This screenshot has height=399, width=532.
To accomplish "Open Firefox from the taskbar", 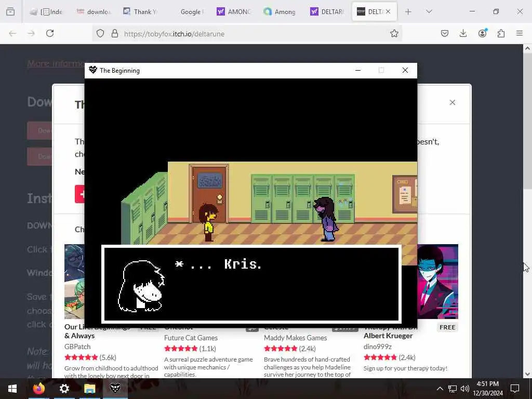I will coord(38,389).
